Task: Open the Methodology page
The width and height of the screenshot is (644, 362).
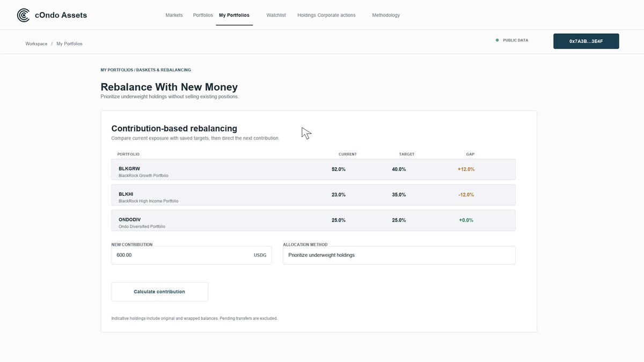Action: coord(386,15)
